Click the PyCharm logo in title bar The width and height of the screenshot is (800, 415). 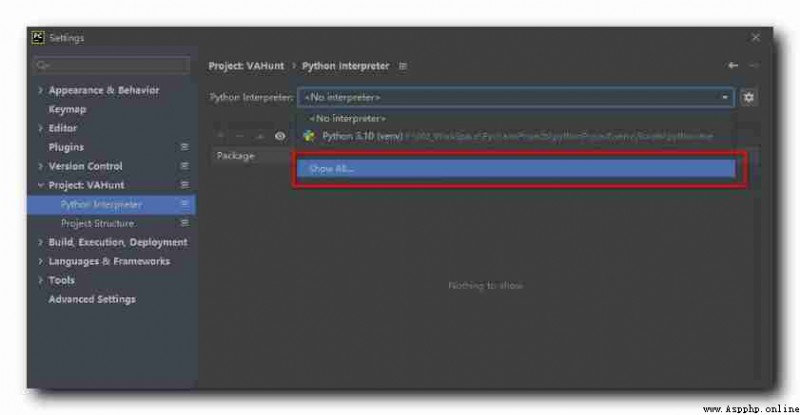pos(38,38)
